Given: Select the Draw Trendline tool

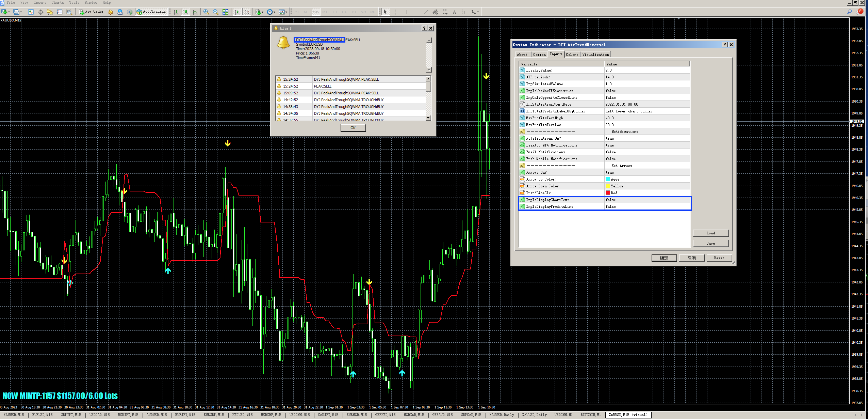Looking at the screenshot, I should click(x=426, y=12).
